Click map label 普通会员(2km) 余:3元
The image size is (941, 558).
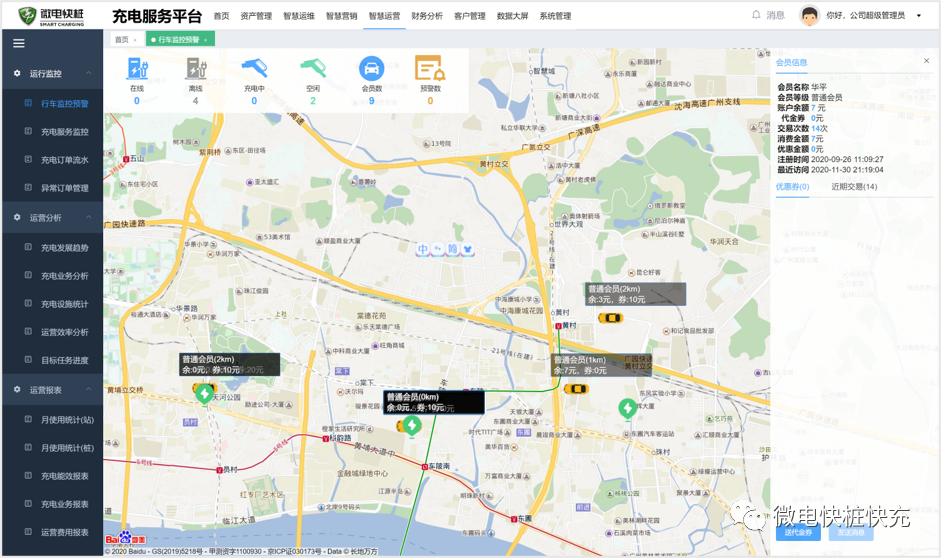[635, 294]
